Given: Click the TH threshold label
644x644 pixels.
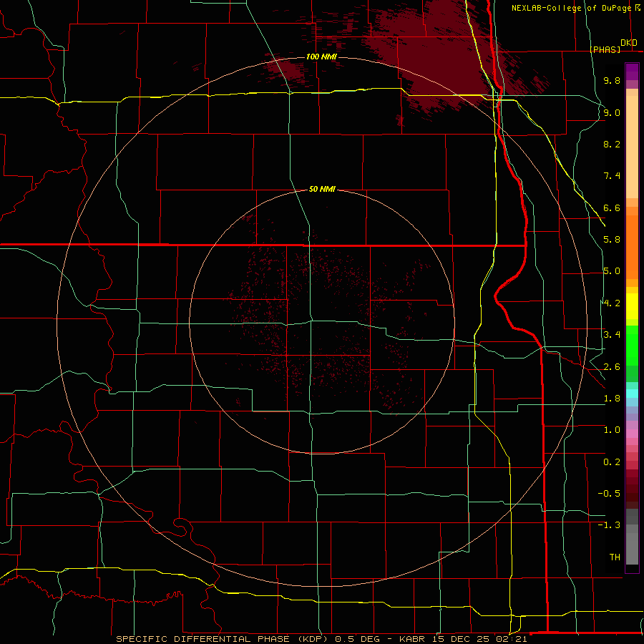Looking at the screenshot, I should point(615,557).
